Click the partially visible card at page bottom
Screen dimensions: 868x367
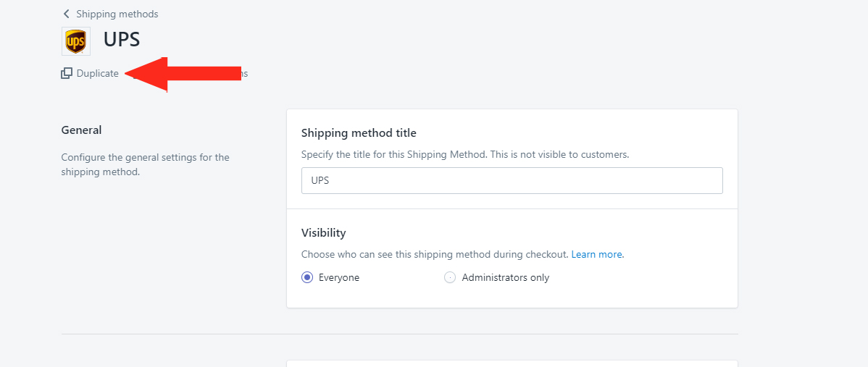[x=512, y=363]
